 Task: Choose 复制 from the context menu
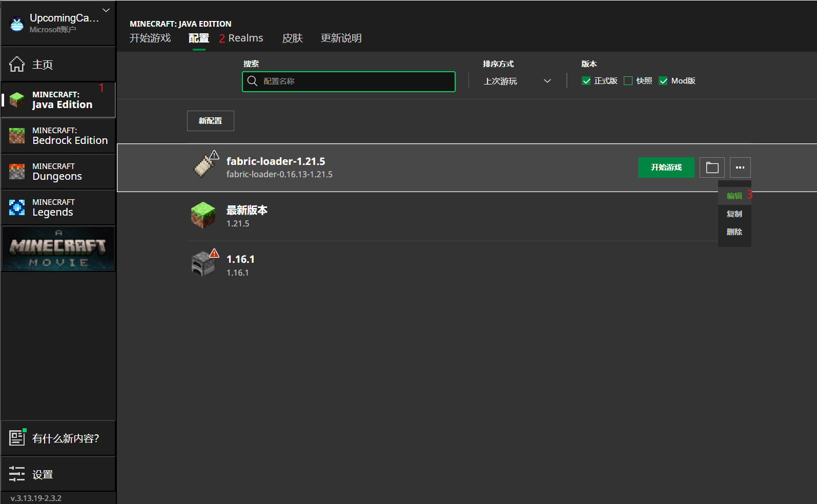734,214
